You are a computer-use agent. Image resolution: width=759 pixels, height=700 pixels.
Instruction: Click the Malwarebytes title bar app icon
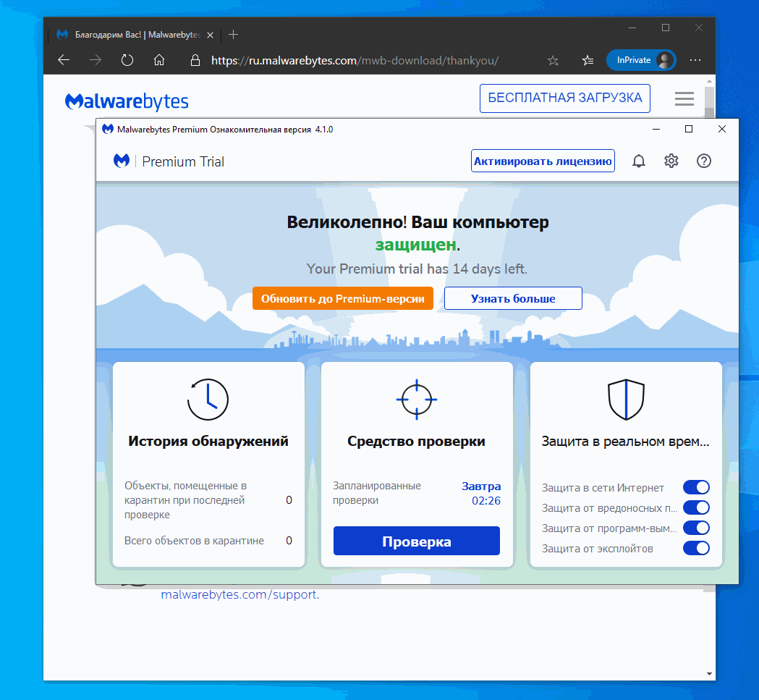pos(108,130)
